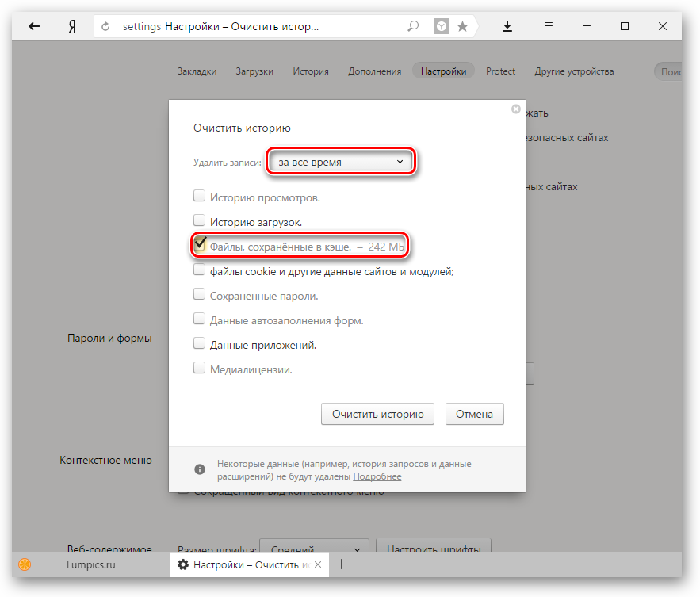Open the hamburger browser menu
700x597 pixels.
pos(548,26)
